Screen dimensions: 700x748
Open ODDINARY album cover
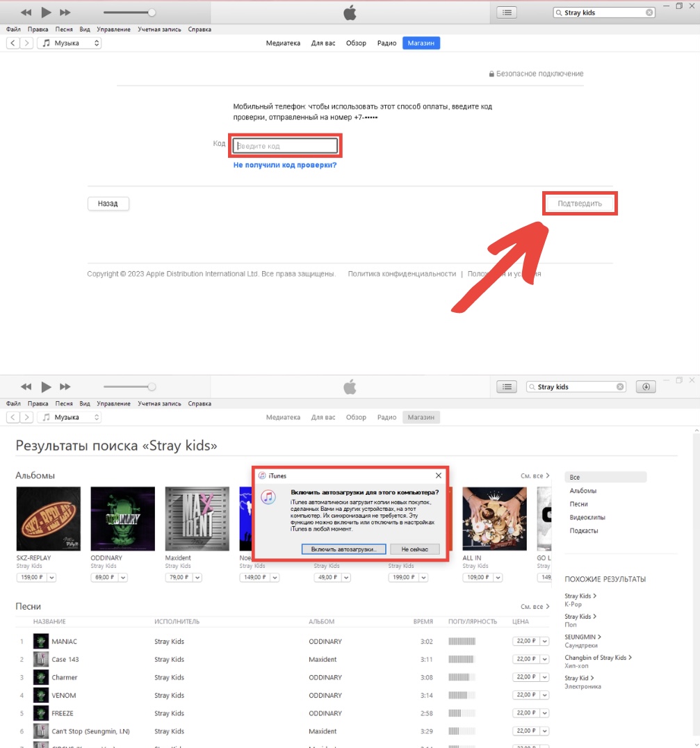122,519
